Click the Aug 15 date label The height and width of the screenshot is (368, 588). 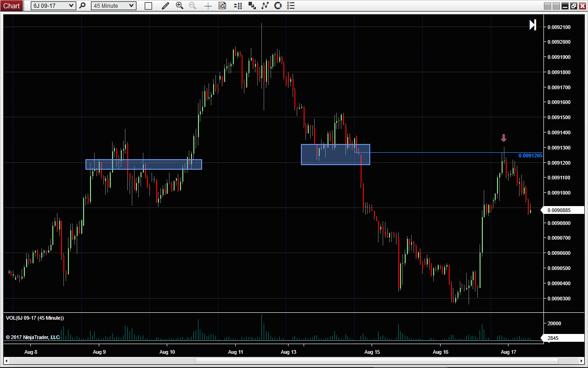(372, 352)
